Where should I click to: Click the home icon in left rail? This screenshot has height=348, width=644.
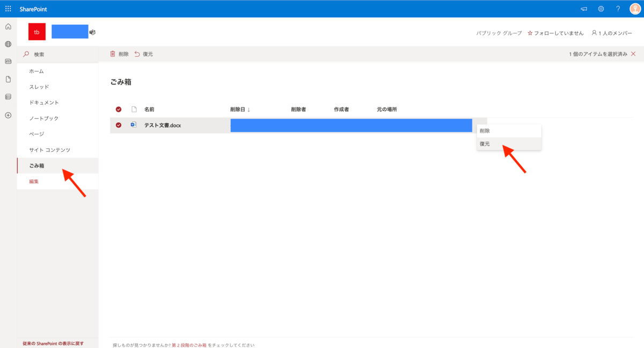coord(8,27)
